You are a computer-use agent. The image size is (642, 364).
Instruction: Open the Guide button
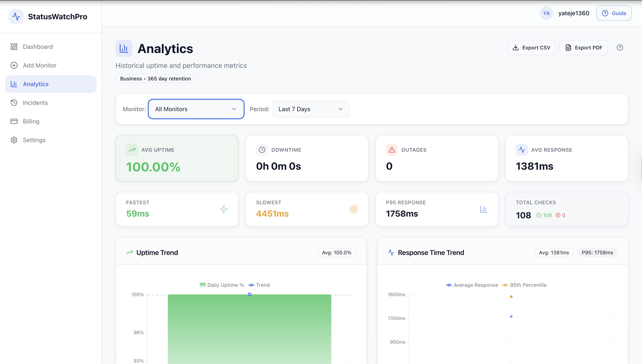(x=614, y=13)
